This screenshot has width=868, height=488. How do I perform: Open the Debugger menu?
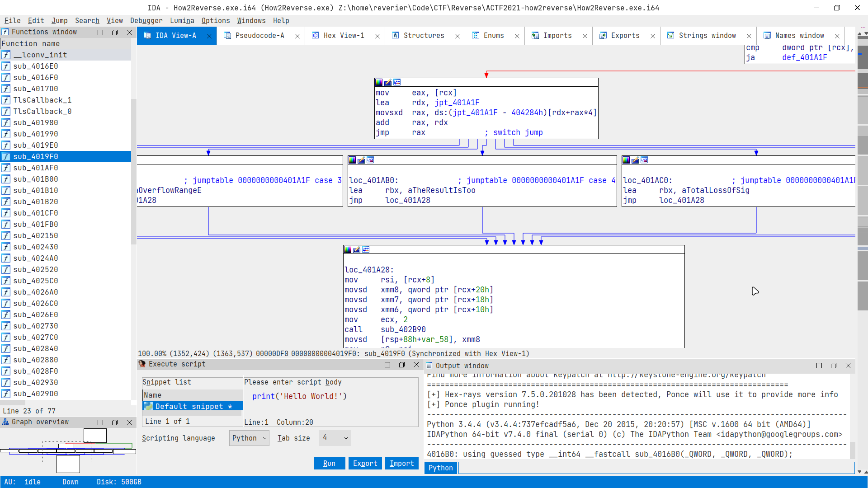coord(146,20)
